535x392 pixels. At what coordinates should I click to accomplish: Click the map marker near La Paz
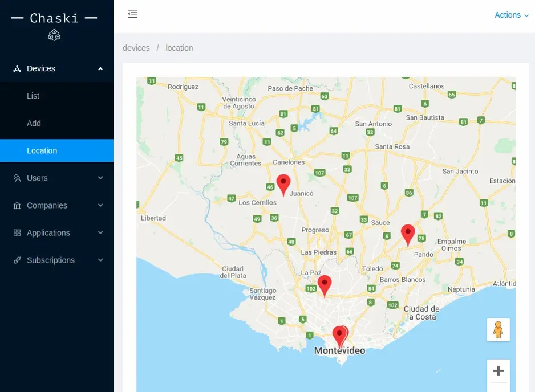325,285
